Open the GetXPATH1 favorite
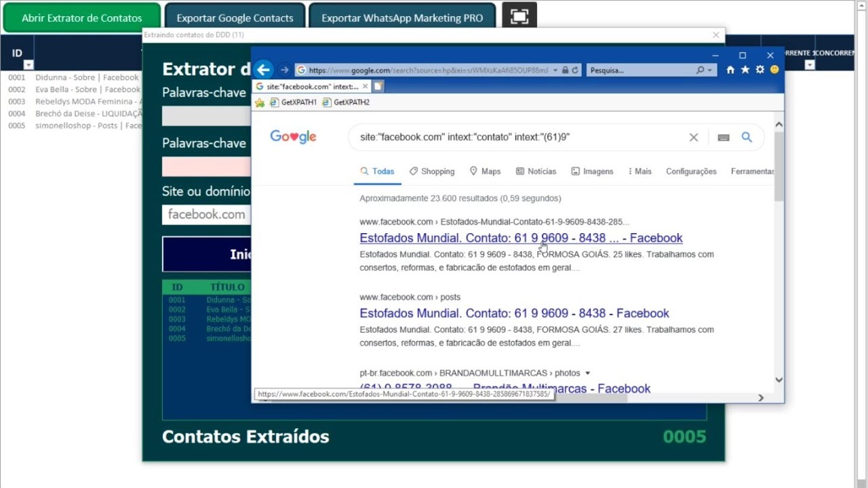The height and width of the screenshot is (488, 868). pos(294,102)
